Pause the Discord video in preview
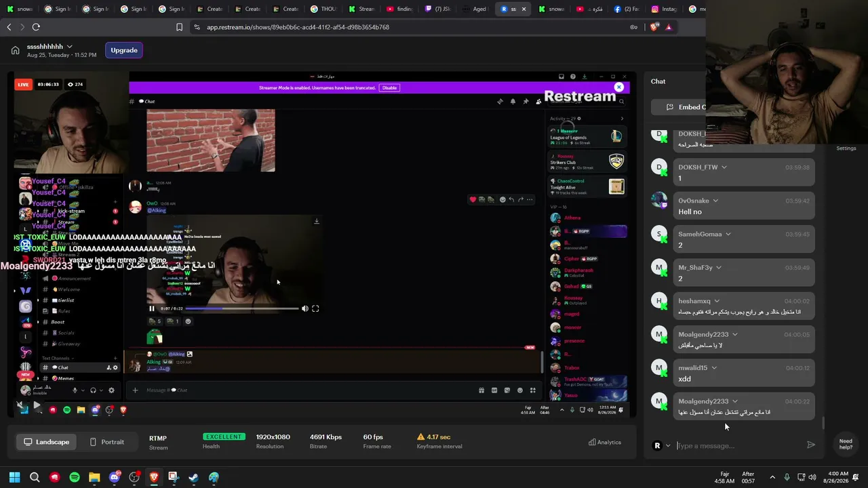This screenshot has width=868, height=488. (152, 308)
